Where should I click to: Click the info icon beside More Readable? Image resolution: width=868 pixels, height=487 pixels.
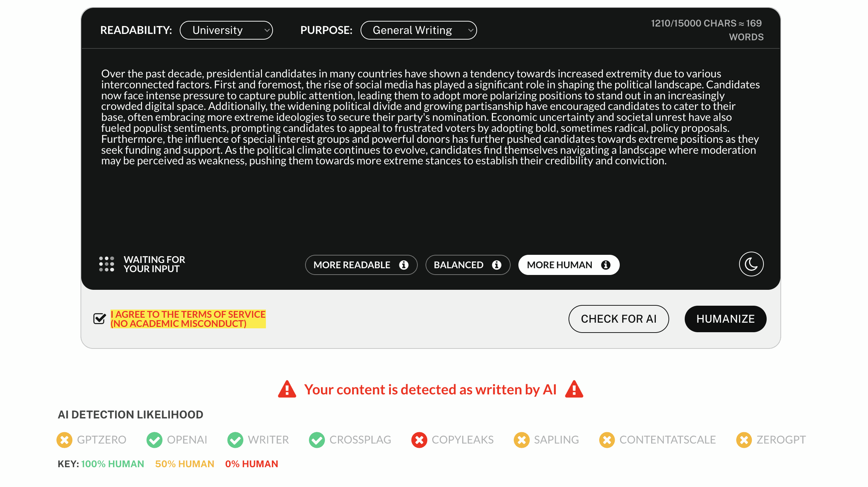[404, 265]
